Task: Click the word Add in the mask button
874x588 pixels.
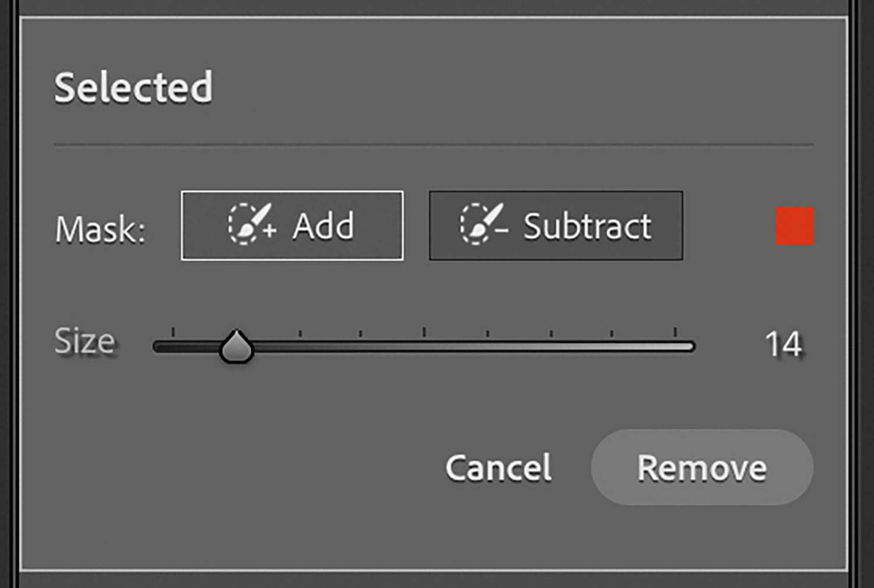Action: (323, 226)
